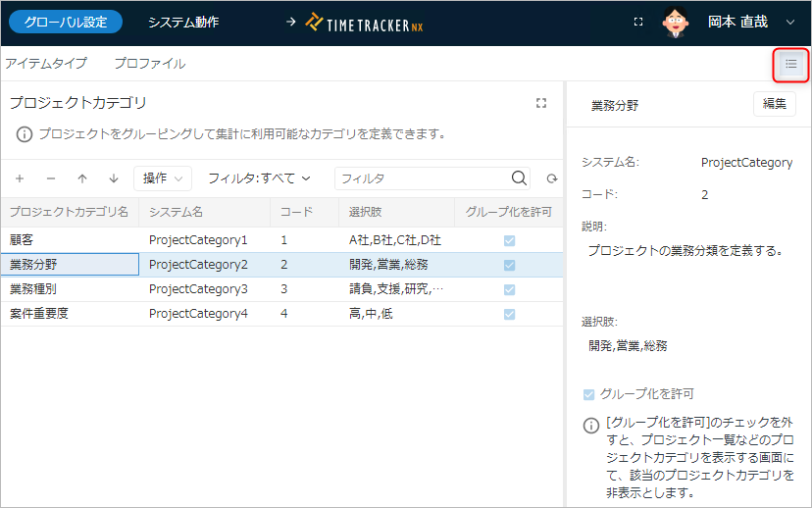Expand the プロジェクトカテゴリ panel to fullscreen
This screenshot has height=508, width=812.
[x=541, y=103]
